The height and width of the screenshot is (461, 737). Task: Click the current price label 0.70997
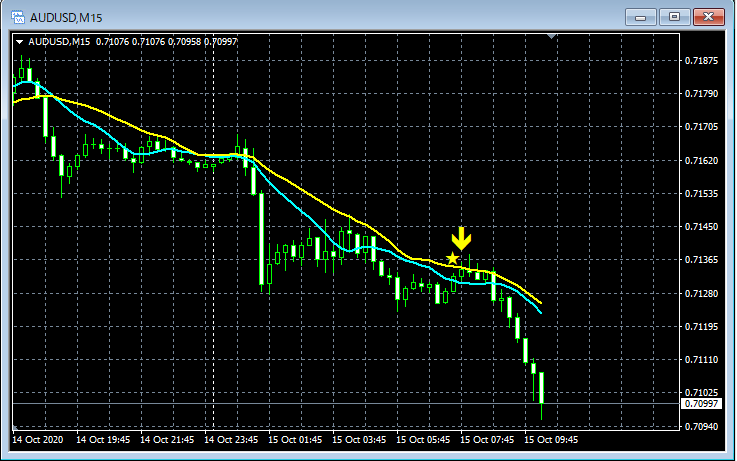coord(701,404)
